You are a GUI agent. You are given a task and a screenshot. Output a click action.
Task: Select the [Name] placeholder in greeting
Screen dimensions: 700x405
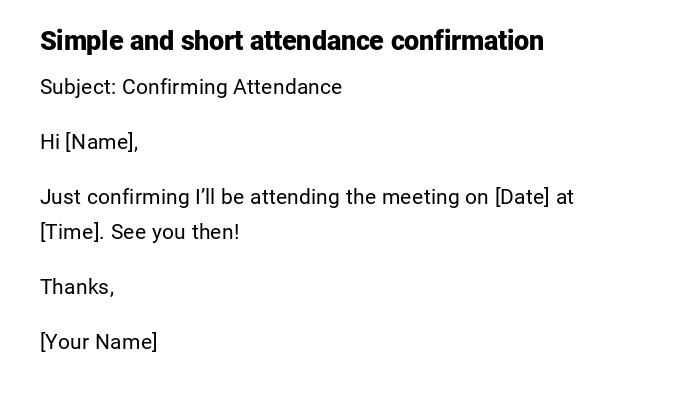[99, 142]
